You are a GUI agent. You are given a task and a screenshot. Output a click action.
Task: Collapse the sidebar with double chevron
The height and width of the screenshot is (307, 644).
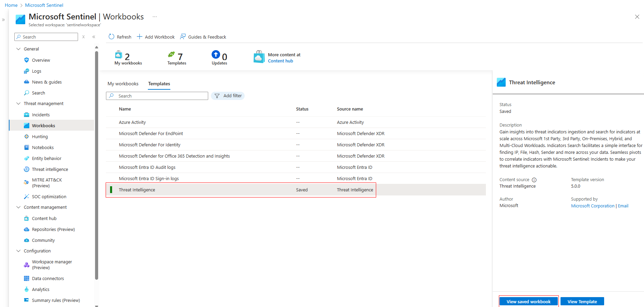coord(94,37)
